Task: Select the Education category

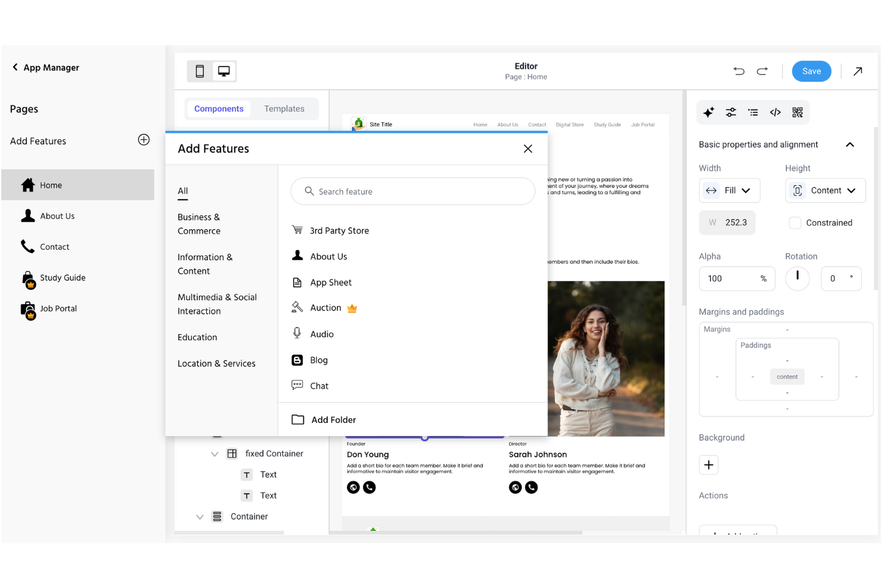Action: click(197, 337)
